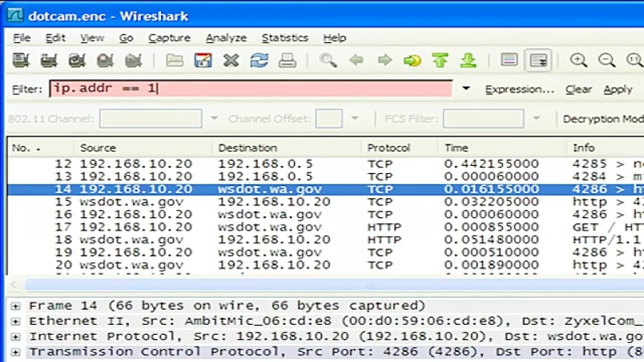This screenshot has width=644, height=362.
Task: Click the Wireshark title bar icon
Action: point(15,16)
